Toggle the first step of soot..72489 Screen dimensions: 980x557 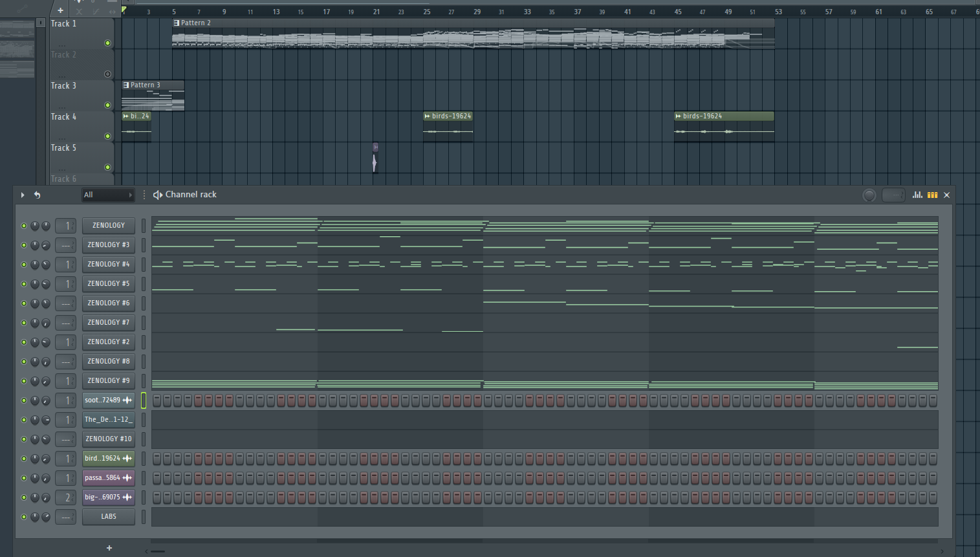pos(157,400)
